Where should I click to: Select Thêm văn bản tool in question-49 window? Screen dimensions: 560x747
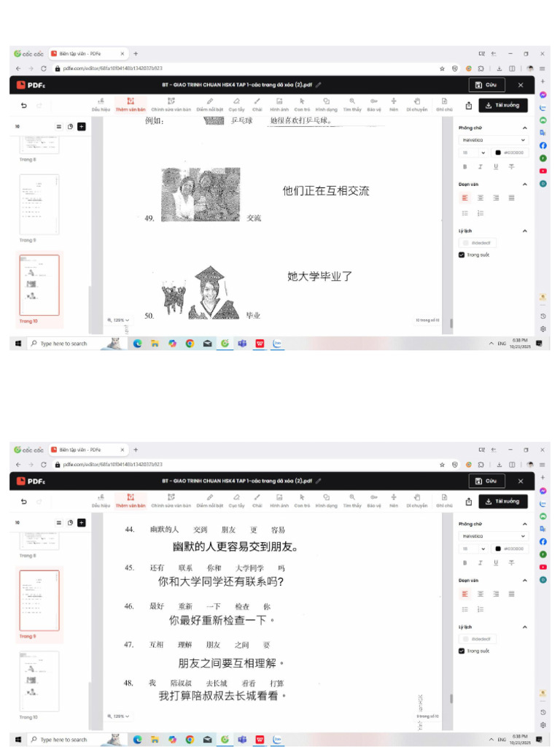(x=131, y=104)
